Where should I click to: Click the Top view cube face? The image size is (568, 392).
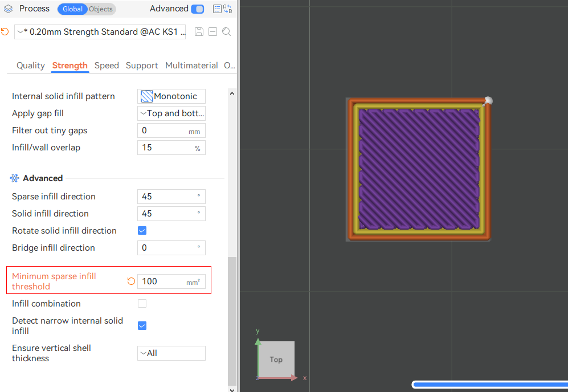tap(276, 360)
